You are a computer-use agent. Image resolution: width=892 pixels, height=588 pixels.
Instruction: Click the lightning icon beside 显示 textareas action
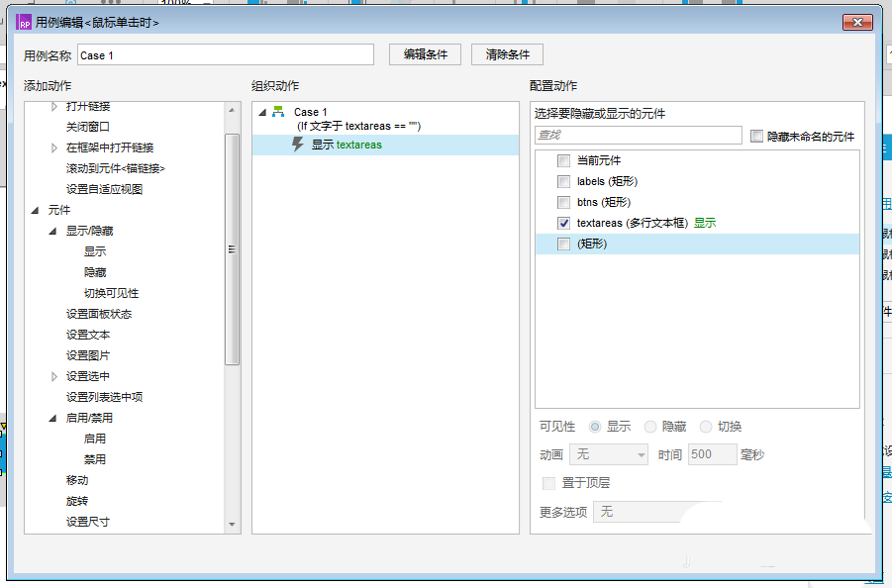coord(297,144)
